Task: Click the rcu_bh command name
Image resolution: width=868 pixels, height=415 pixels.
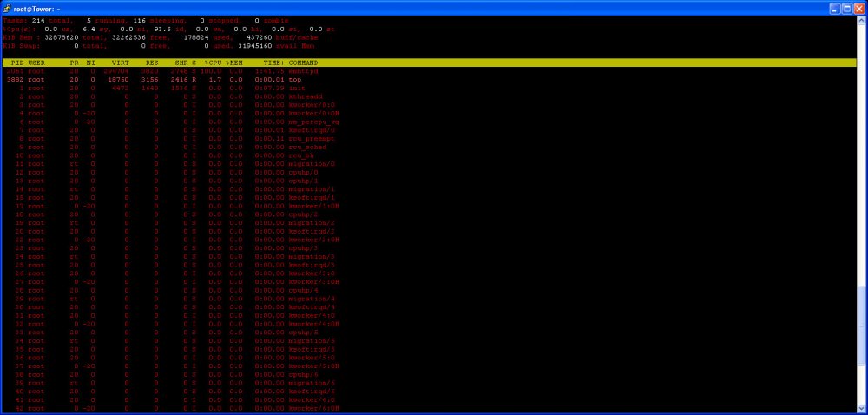Action: [x=301, y=155]
